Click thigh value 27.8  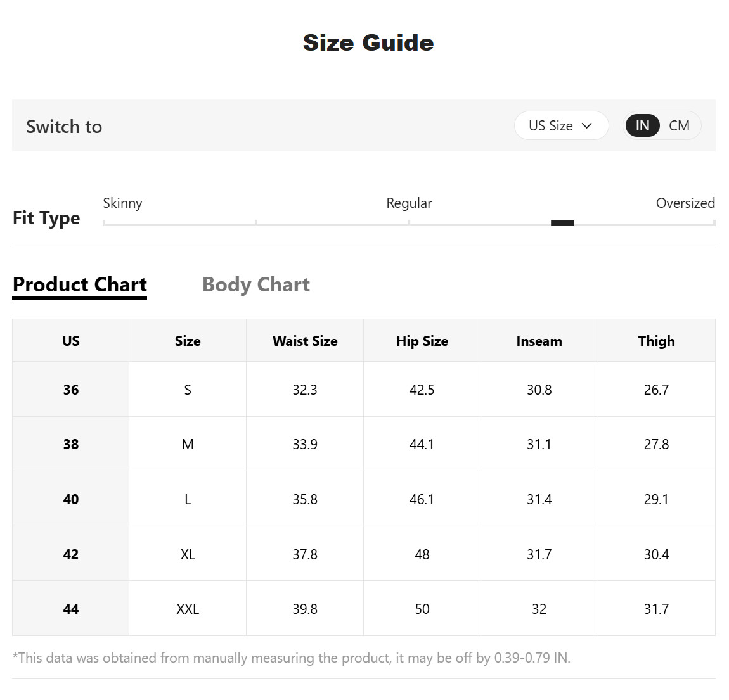click(x=657, y=444)
